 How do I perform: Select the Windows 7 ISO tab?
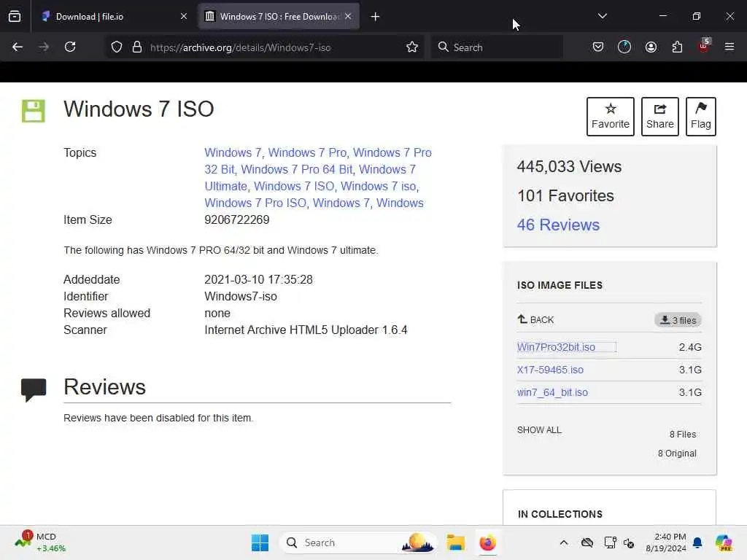coord(279,16)
